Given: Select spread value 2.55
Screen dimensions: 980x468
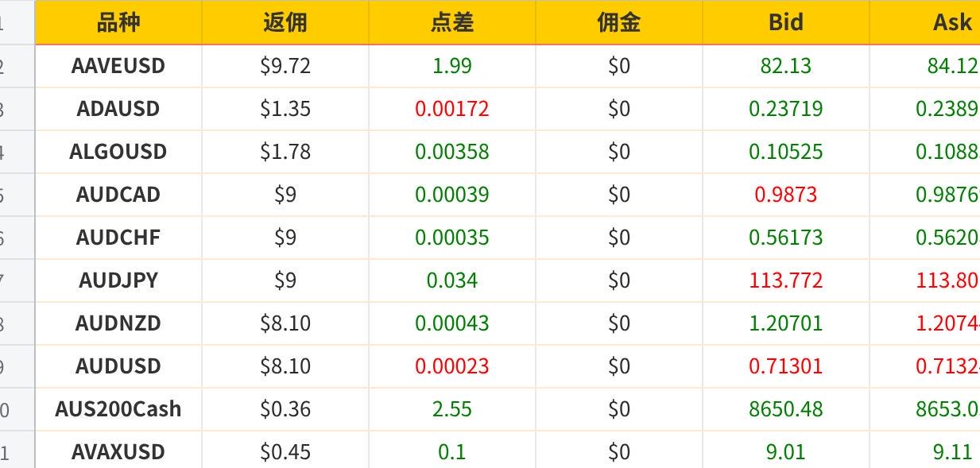Looking at the screenshot, I should (x=452, y=409).
